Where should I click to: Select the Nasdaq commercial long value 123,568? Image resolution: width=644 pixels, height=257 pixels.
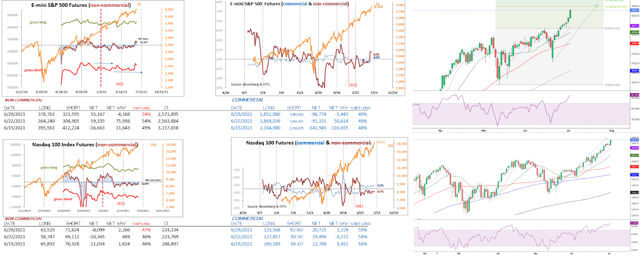click(x=272, y=230)
